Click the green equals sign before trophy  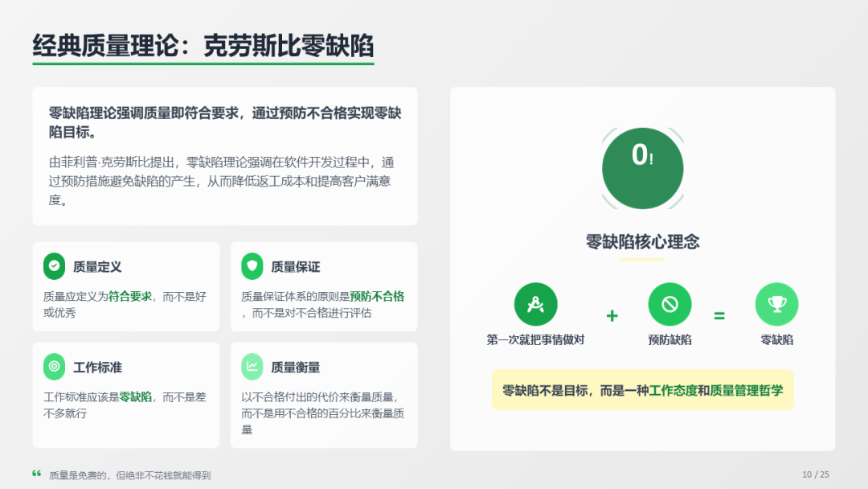(x=719, y=316)
